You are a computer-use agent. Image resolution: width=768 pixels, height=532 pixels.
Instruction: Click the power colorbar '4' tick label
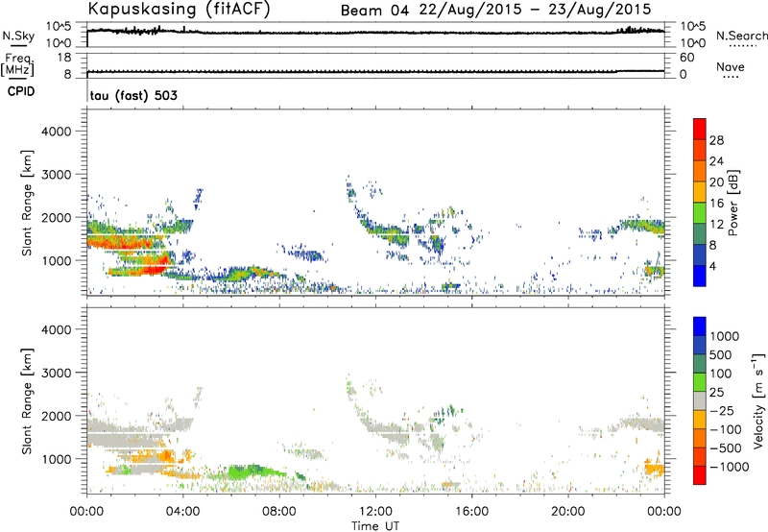click(712, 266)
